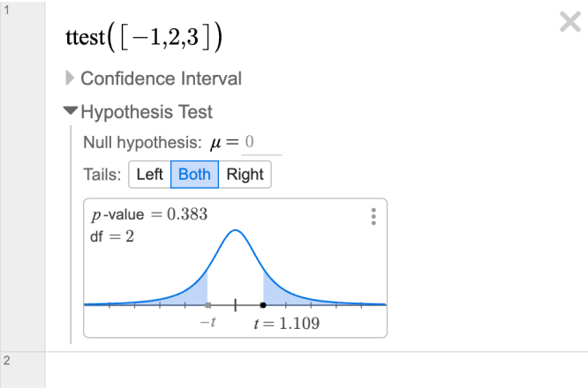The image size is (588, 388).
Task: Select the Left tail option
Action: click(149, 175)
